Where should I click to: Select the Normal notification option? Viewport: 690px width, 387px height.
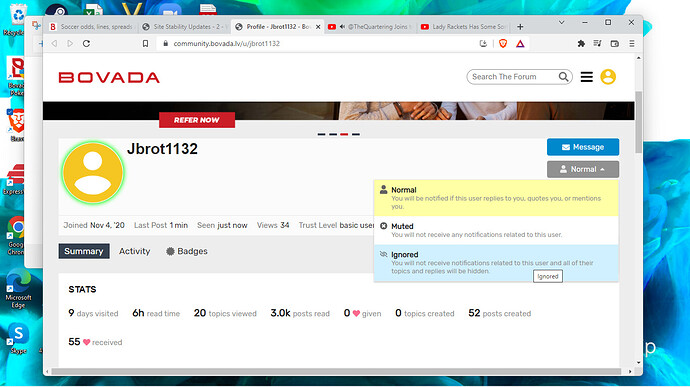496,198
